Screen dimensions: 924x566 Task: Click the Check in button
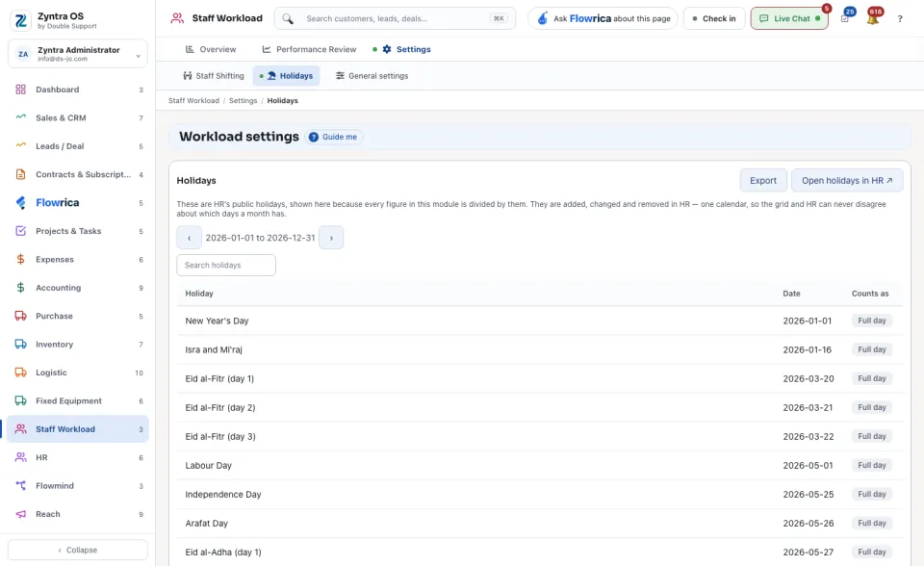(714, 19)
